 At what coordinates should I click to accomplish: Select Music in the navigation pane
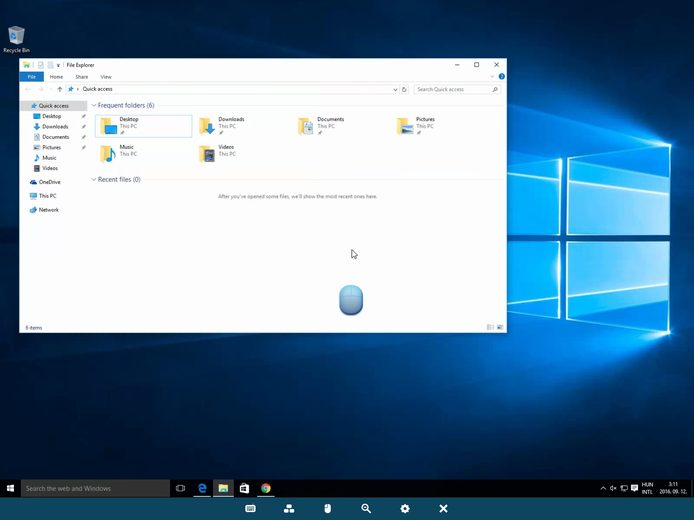49,158
